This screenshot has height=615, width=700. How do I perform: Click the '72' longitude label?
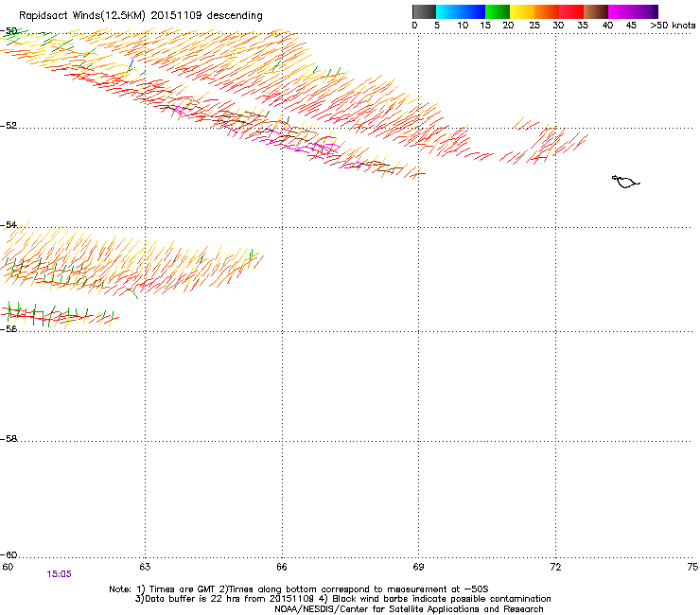[x=555, y=567]
